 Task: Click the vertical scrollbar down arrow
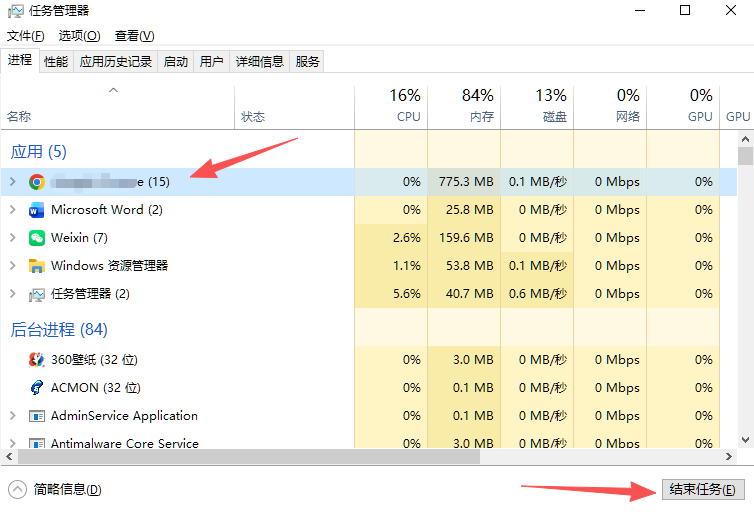745,440
